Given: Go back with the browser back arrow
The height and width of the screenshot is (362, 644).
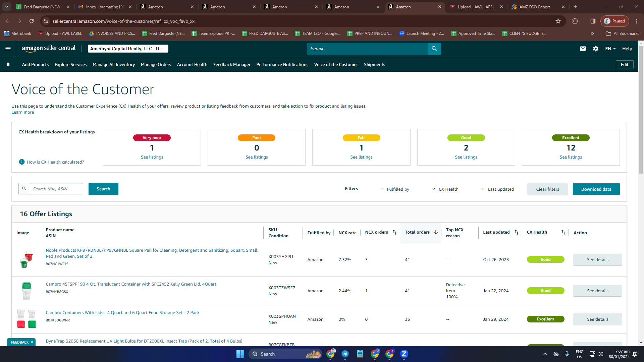Looking at the screenshot, I should [7, 21].
